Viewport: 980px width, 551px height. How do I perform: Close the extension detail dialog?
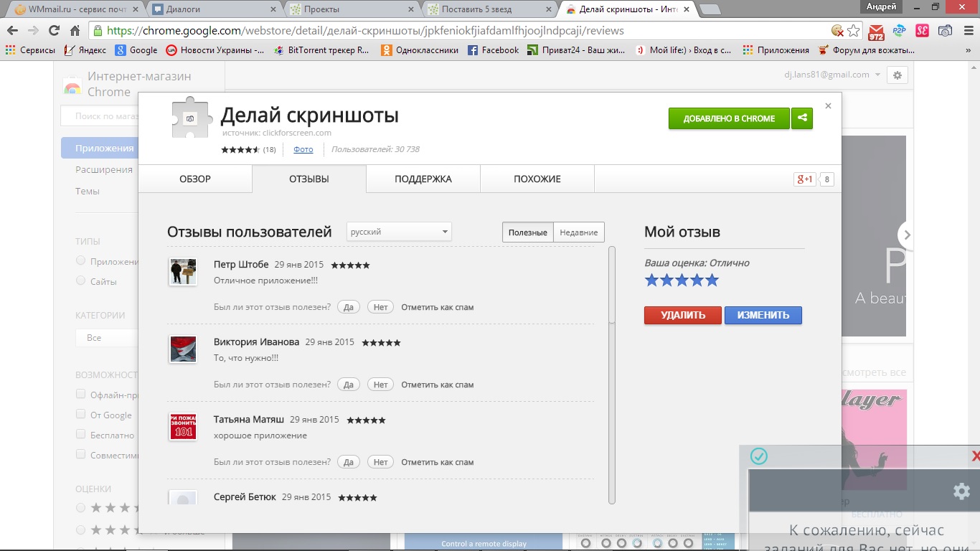[x=828, y=105]
